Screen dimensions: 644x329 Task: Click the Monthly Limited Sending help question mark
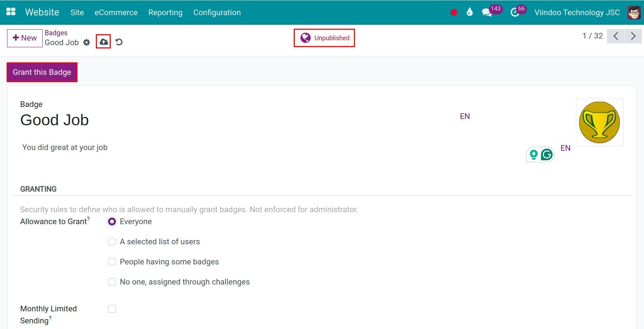point(50,318)
